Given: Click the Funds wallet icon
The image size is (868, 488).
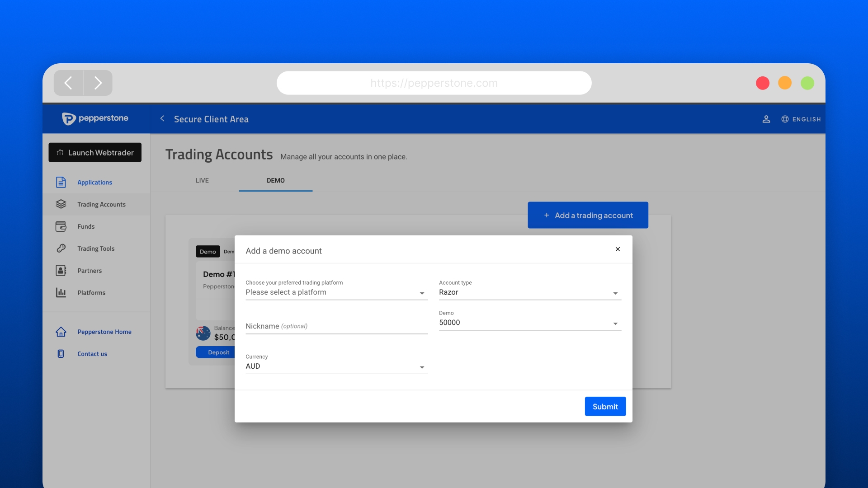Looking at the screenshot, I should pyautogui.click(x=61, y=226).
